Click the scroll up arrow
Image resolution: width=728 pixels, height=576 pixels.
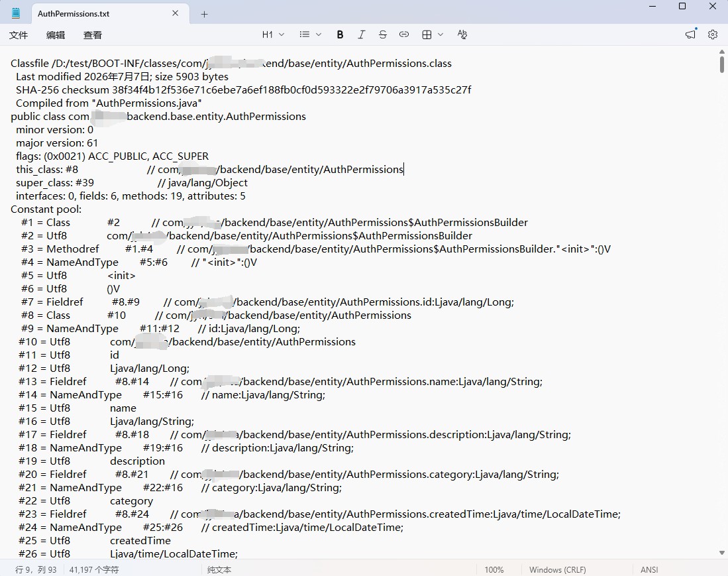(x=721, y=51)
